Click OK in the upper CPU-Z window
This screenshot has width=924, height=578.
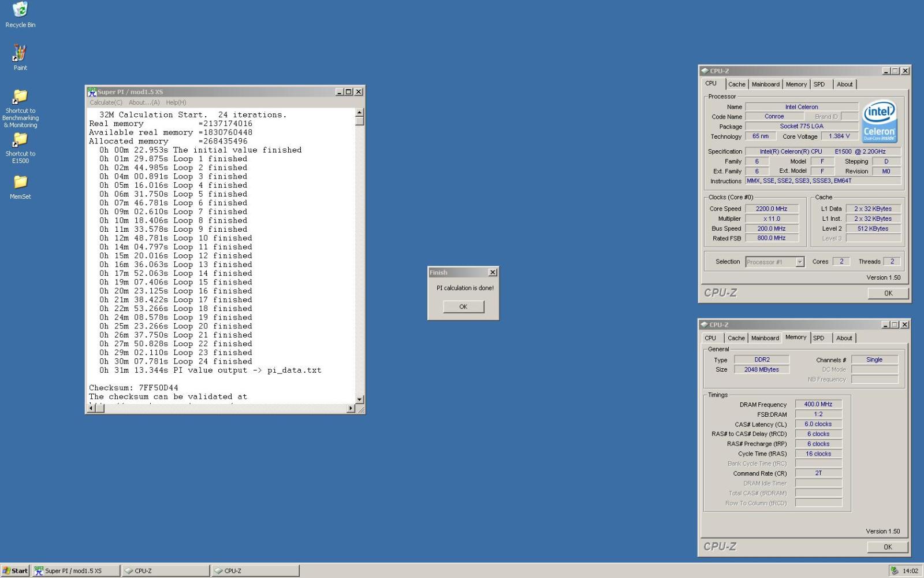tap(888, 293)
